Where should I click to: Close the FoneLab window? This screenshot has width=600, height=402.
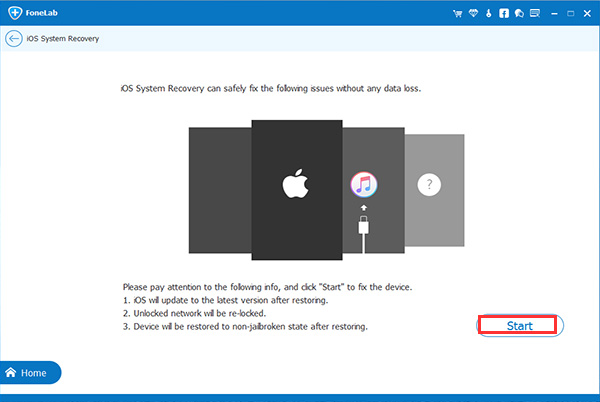[x=587, y=14]
